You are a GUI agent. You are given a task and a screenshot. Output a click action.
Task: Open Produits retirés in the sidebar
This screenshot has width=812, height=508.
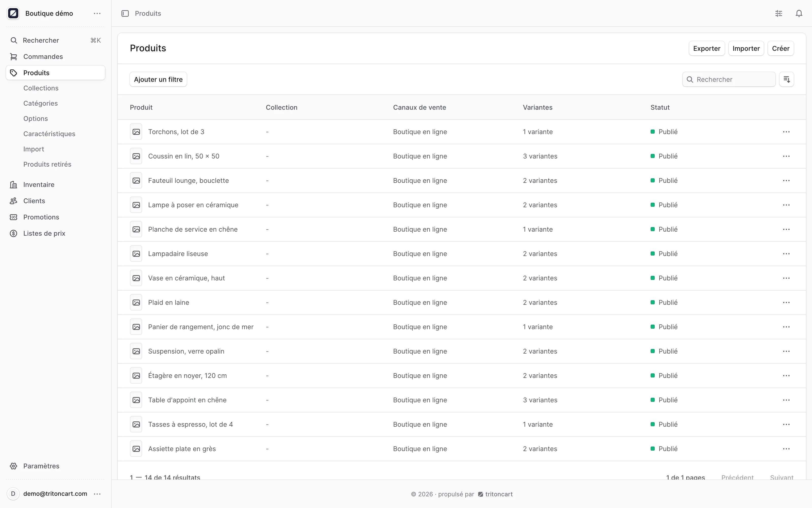click(x=47, y=164)
